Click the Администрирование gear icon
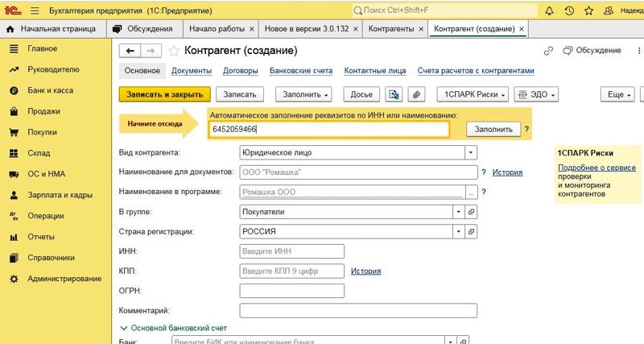 [x=14, y=279]
